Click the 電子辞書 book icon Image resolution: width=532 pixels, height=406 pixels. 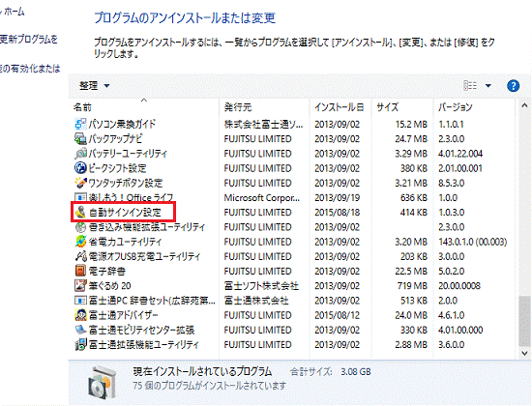click(x=80, y=271)
